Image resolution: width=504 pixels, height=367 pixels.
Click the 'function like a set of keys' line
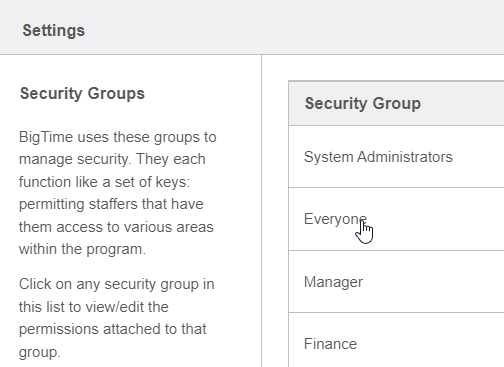coord(104,182)
